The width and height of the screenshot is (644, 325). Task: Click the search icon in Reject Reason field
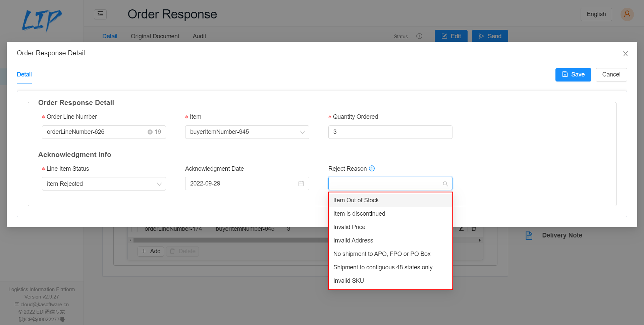445,184
